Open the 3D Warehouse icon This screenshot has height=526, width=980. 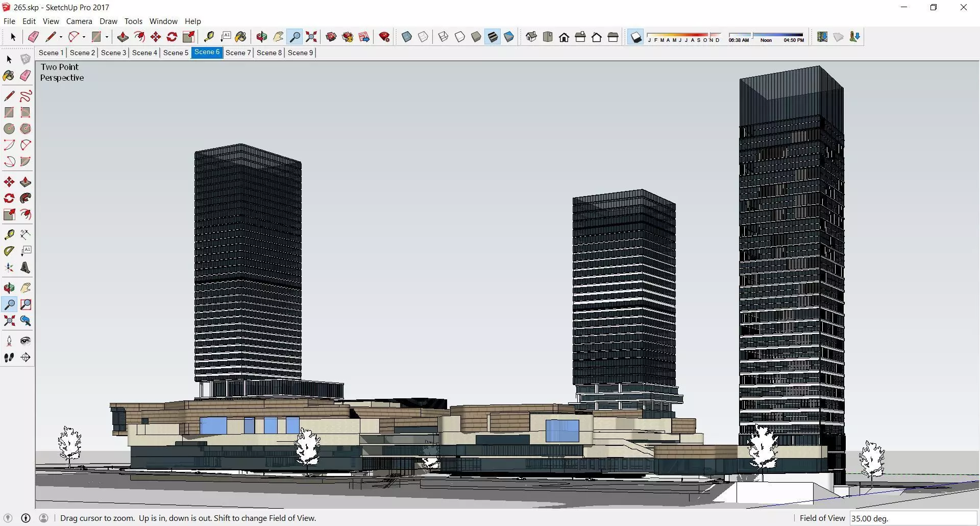tap(331, 37)
